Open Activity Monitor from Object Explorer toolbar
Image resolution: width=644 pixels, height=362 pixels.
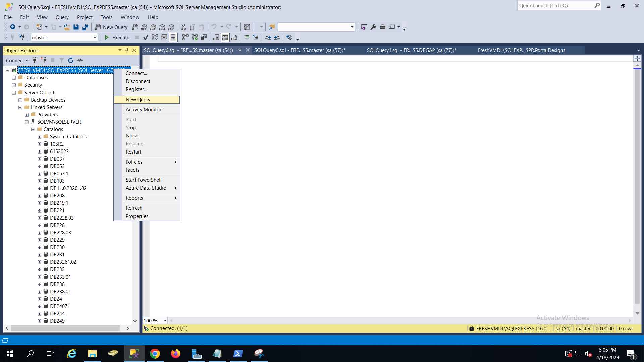pyautogui.click(x=80, y=60)
